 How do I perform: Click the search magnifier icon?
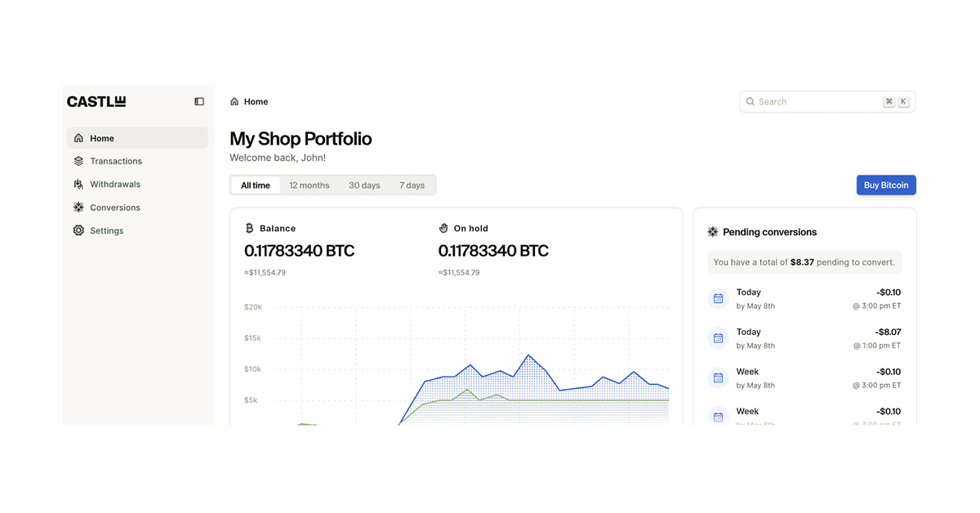pos(751,101)
